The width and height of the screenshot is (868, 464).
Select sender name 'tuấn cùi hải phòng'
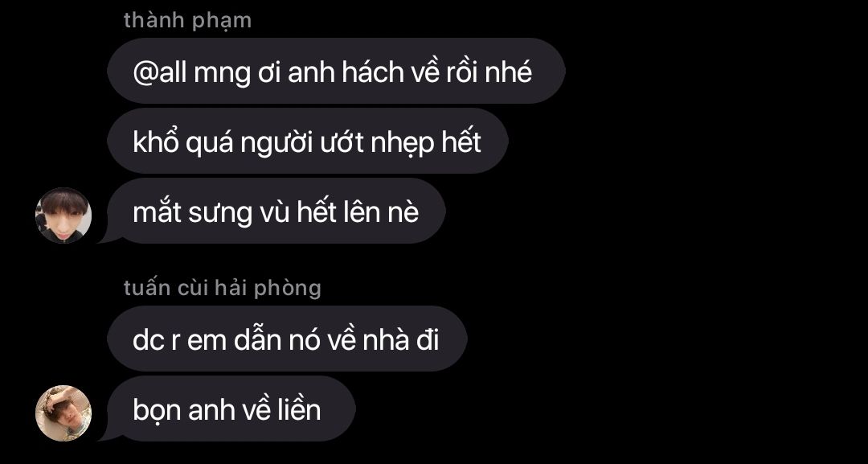pyautogui.click(x=223, y=288)
